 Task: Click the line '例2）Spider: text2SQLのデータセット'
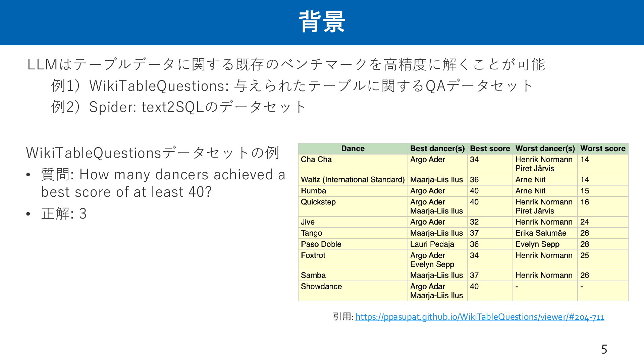tap(178, 107)
